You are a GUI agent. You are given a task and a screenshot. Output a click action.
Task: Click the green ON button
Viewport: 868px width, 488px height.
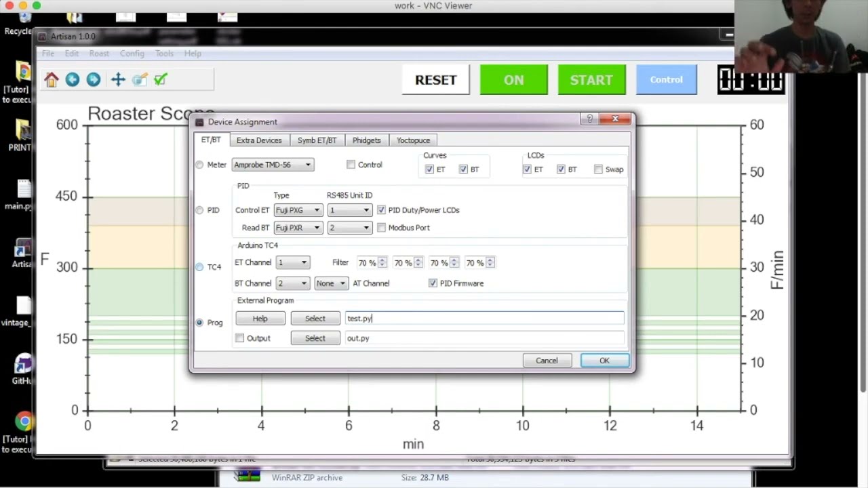pyautogui.click(x=513, y=80)
